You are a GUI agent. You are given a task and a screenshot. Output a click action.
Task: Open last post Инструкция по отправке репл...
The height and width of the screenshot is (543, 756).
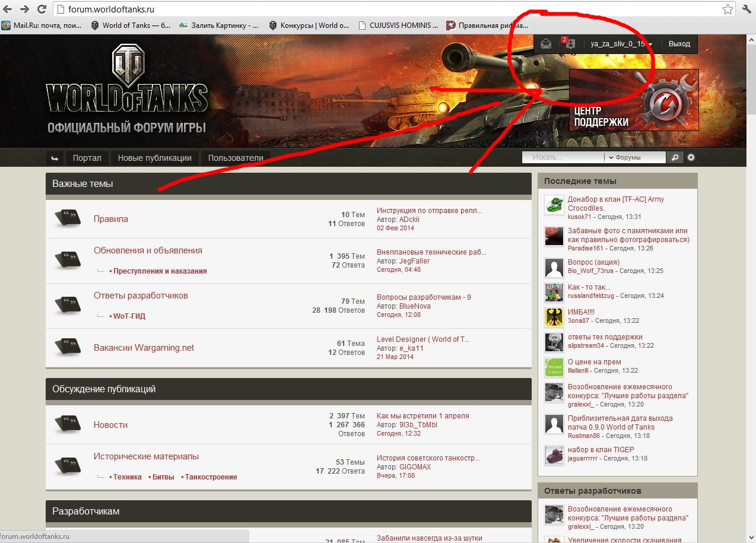pyautogui.click(x=430, y=211)
